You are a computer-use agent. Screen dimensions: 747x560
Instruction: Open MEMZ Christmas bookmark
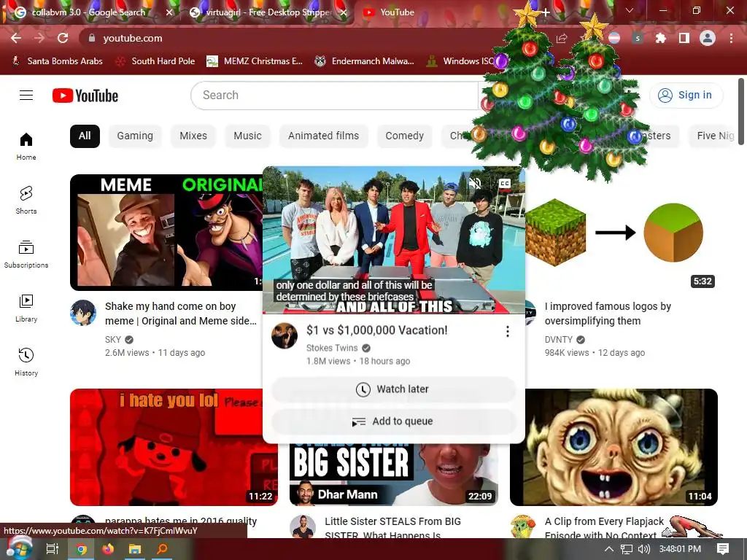point(255,61)
